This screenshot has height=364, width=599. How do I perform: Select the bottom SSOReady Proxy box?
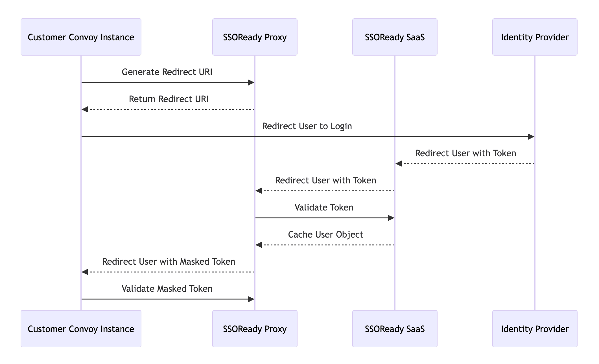(254, 329)
